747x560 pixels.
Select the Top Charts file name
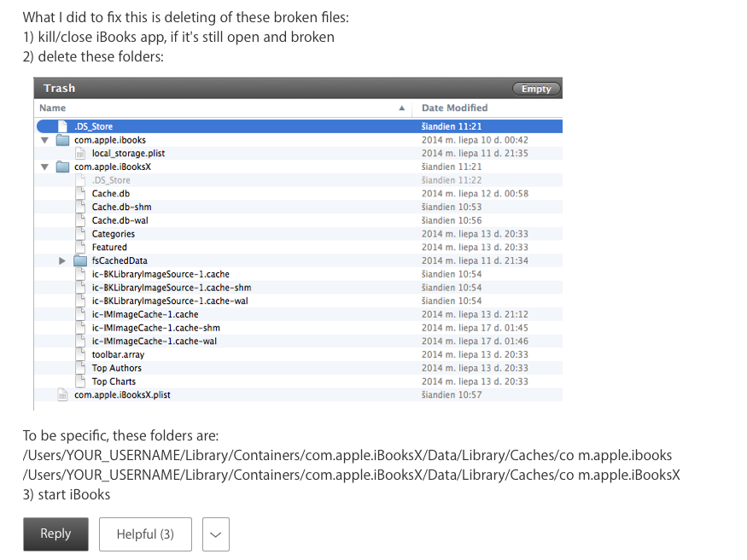click(114, 382)
